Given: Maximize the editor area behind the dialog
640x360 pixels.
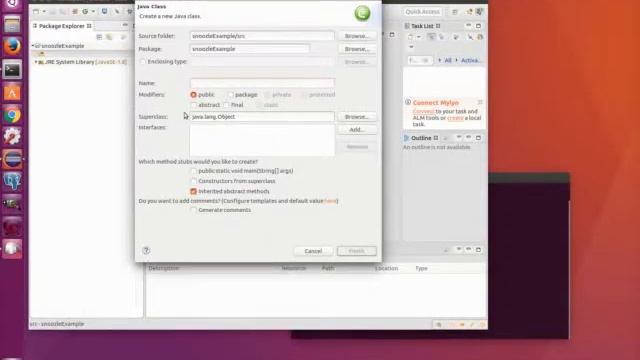Looking at the screenshot, I should pos(392,35).
